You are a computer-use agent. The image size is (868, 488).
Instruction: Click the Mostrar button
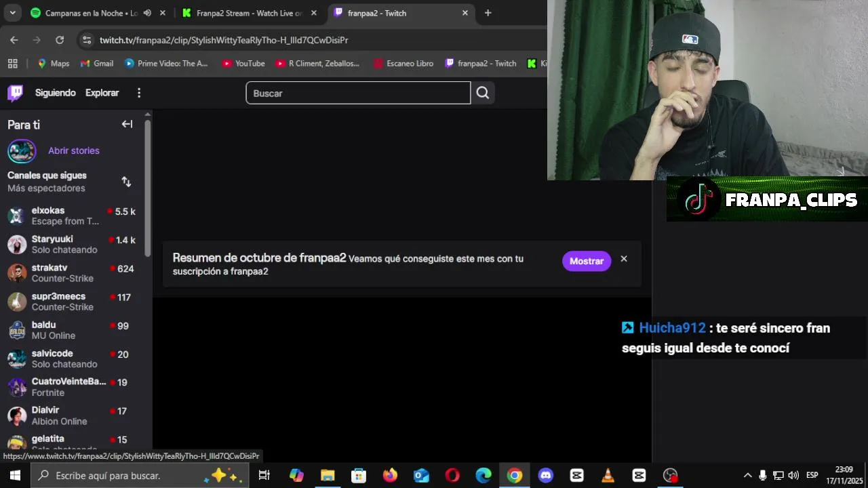[x=587, y=261]
